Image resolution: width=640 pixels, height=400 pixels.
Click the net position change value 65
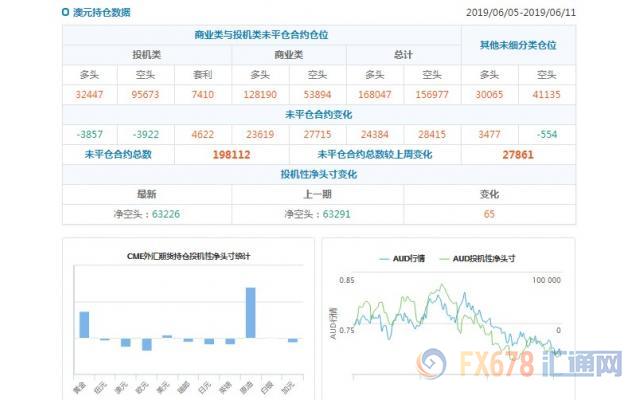coord(489,214)
